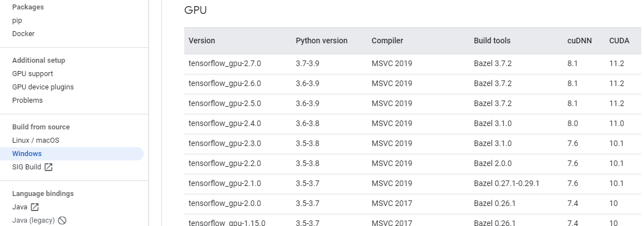Open the Java language binding link
Screen dimensions: 644x226
(19, 207)
